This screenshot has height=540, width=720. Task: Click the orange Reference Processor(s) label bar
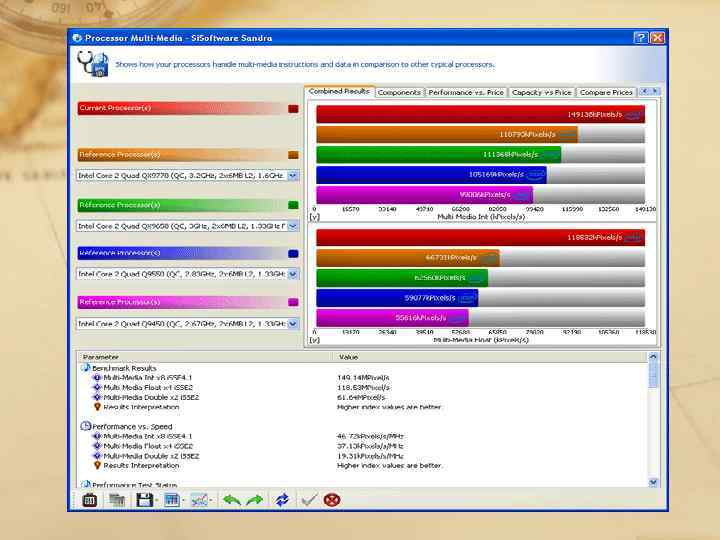182,155
